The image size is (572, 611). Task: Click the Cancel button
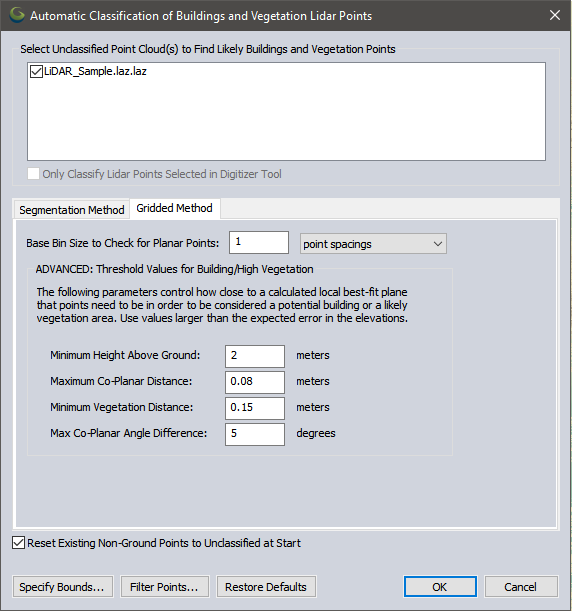521,587
